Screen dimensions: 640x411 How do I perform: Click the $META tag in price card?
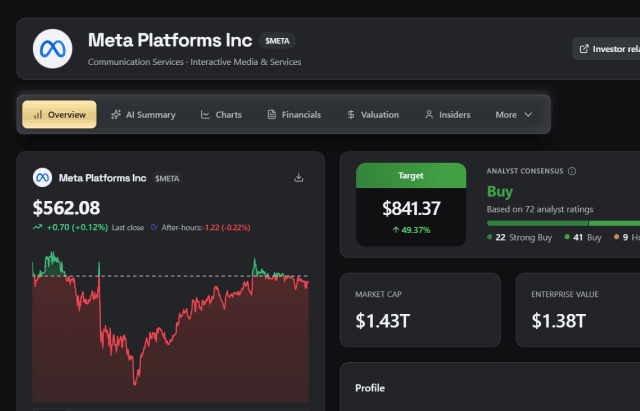[167, 178]
